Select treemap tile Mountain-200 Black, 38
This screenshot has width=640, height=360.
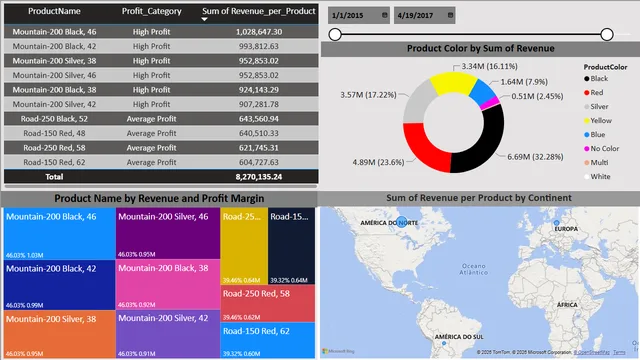(x=168, y=284)
